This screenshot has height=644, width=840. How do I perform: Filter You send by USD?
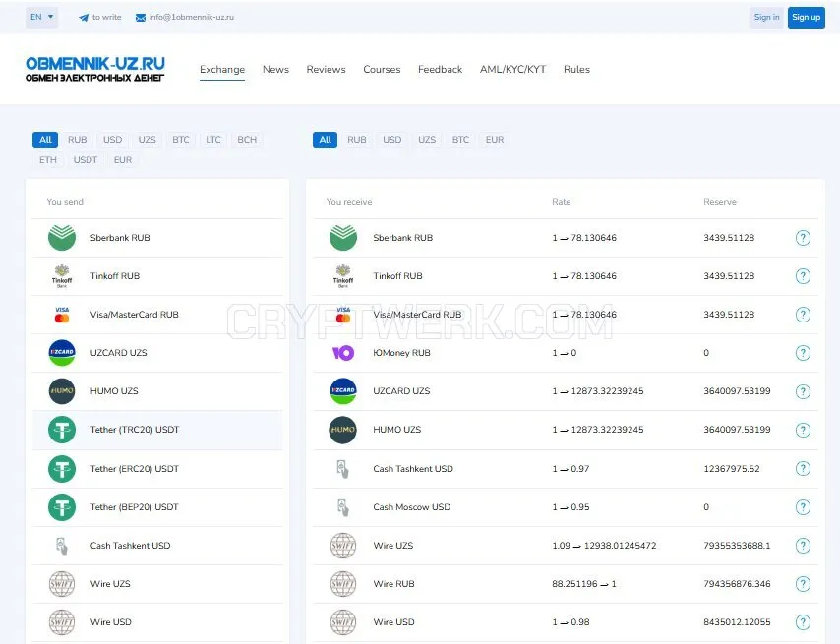click(112, 140)
